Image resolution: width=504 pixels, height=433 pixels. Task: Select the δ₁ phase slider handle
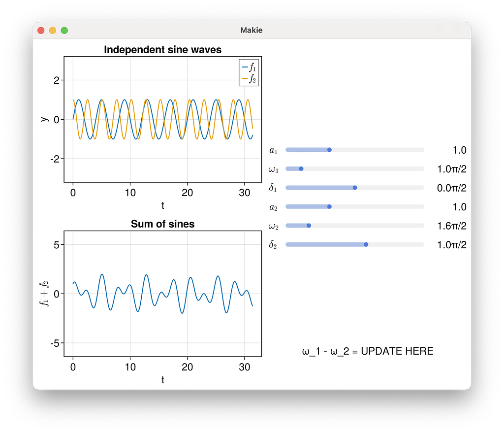click(355, 187)
